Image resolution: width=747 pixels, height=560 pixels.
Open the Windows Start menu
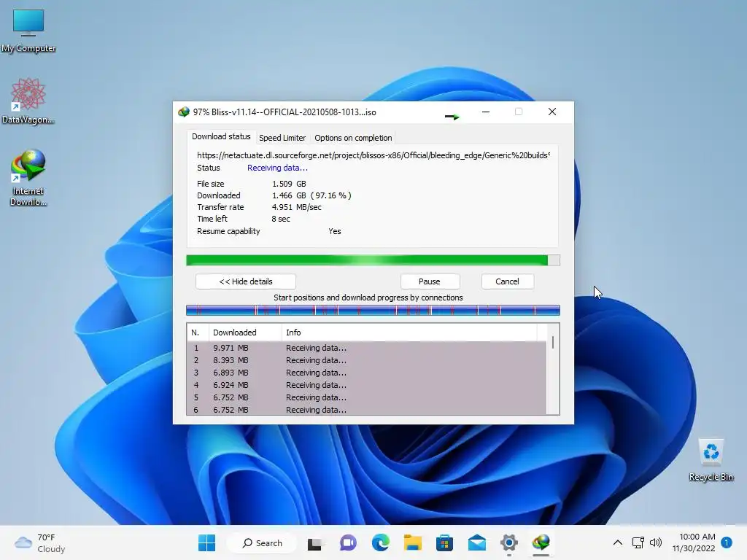click(206, 542)
